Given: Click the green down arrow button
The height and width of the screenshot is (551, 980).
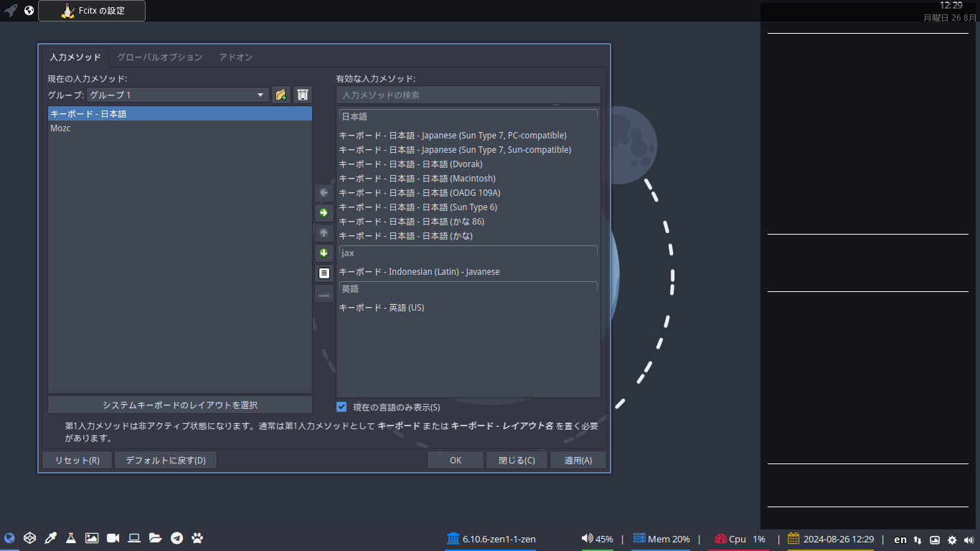Looking at the screenshot, I should tap(324, 253).
